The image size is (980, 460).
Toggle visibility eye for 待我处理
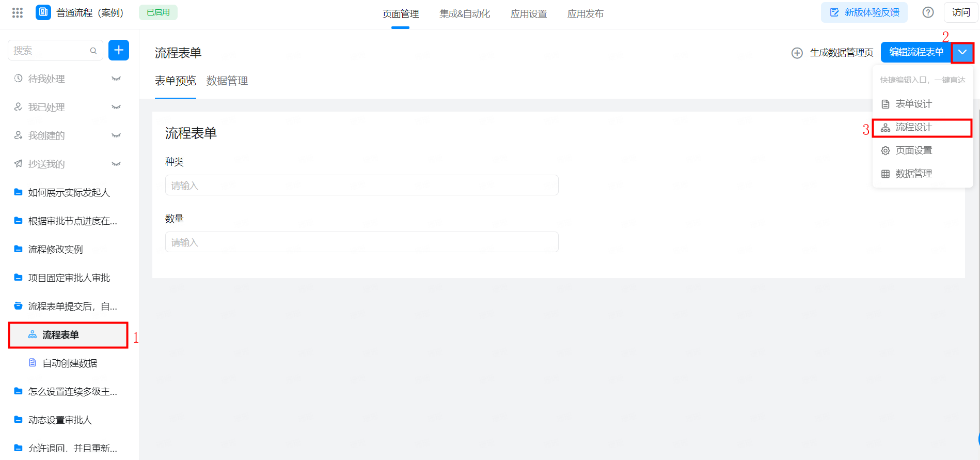coord(116,79)
